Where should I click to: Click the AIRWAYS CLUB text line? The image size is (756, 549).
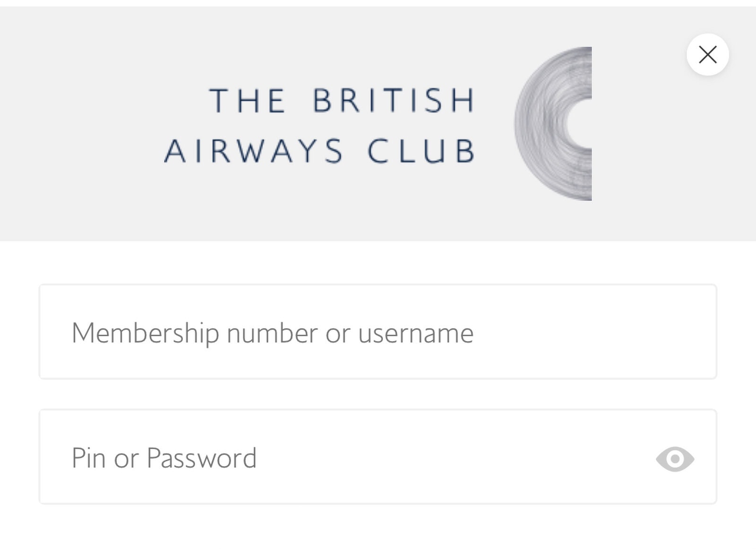319,151
